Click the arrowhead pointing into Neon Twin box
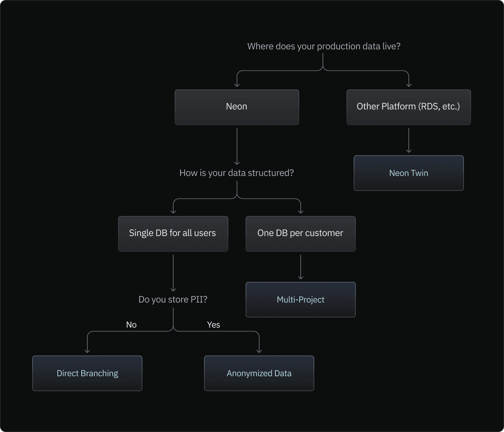This screenshot has height=432, width=504. pyautogui.click(x=409, y=151)
